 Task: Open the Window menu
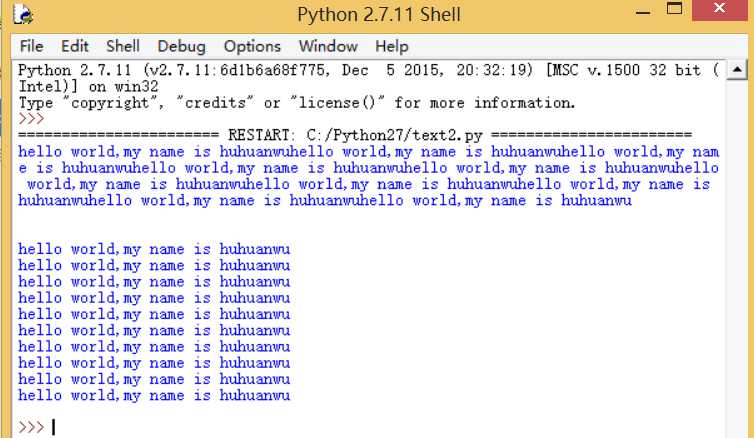(328, 47)
